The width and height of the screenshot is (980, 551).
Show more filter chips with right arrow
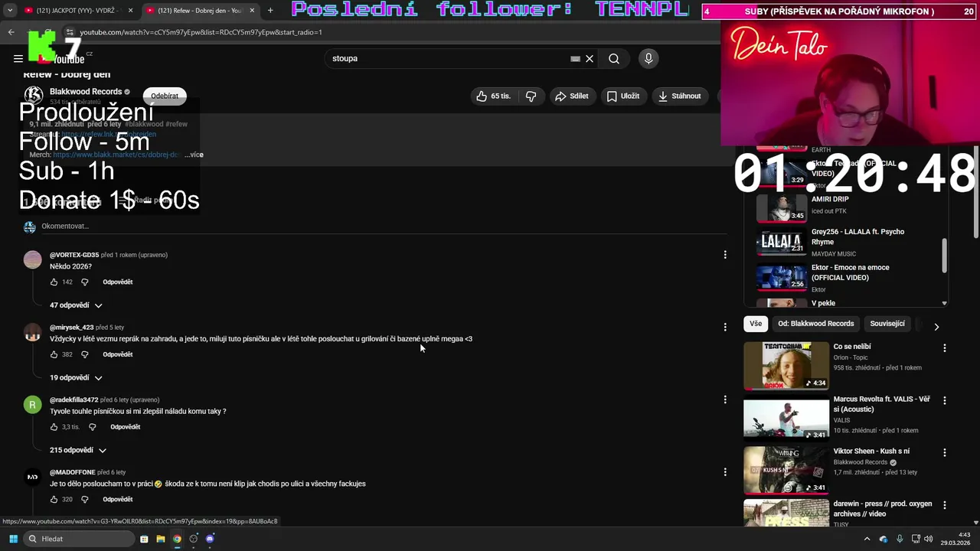pos(936,327)
